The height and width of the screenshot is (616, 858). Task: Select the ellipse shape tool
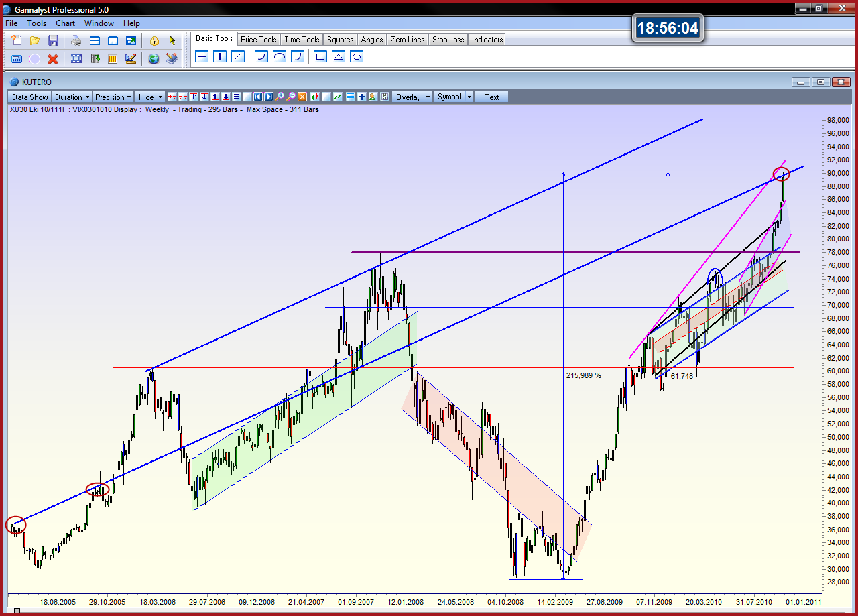tap(357, 57)
